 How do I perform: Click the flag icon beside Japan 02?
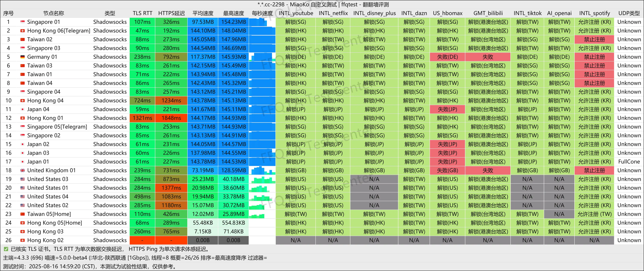tap(23, 144)
